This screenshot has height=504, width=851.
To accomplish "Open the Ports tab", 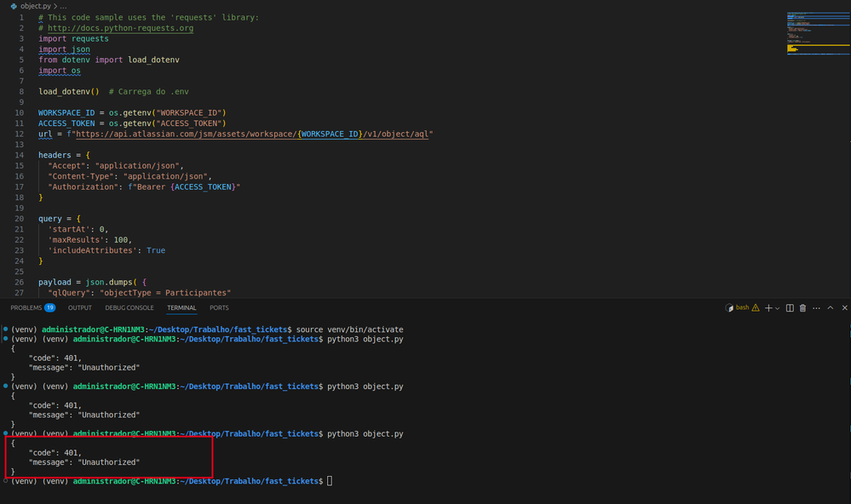I will pos(219,307).
